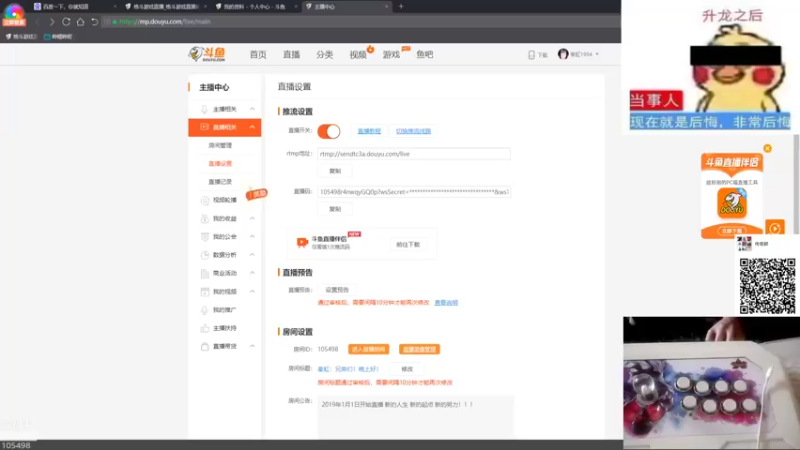Screen dimensions: 800x450
Task: Reload the page with refresh icon
Action: (x=66, y=22)
